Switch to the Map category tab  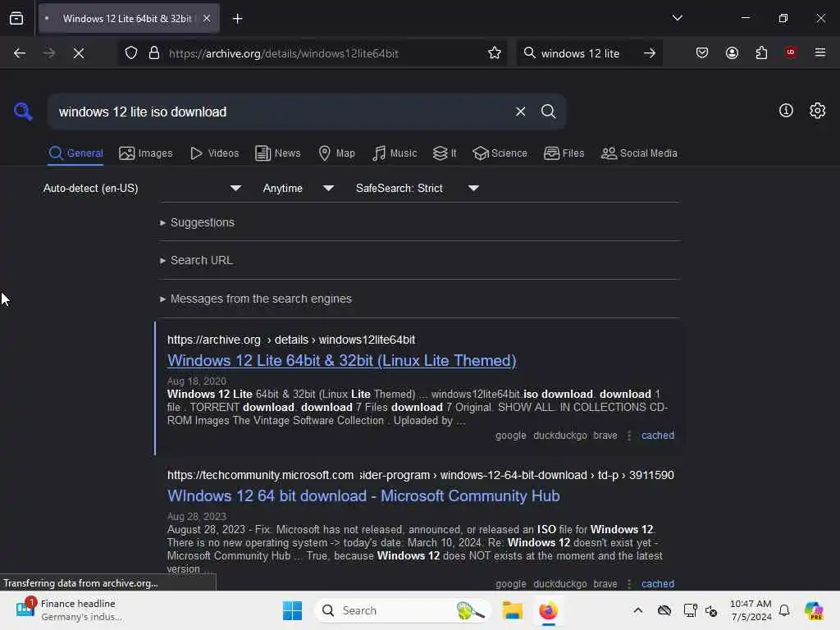point(336,153)
